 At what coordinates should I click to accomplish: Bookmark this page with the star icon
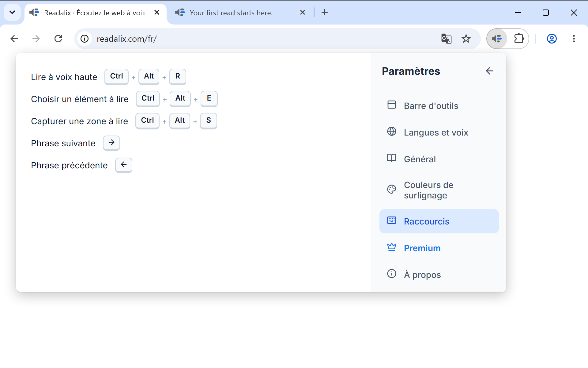point(466,39)
